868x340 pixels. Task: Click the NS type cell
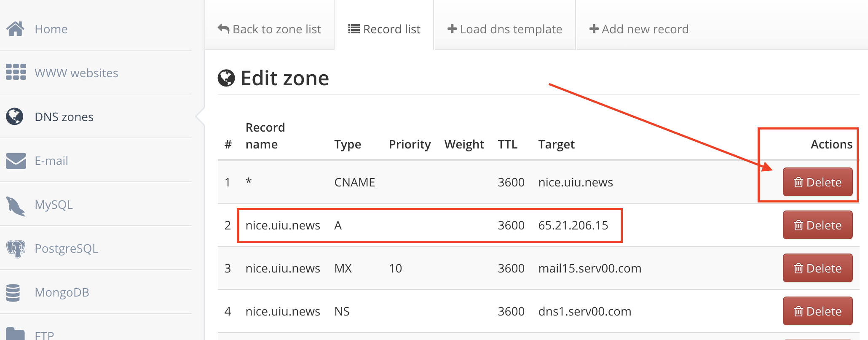coord(342,311)
